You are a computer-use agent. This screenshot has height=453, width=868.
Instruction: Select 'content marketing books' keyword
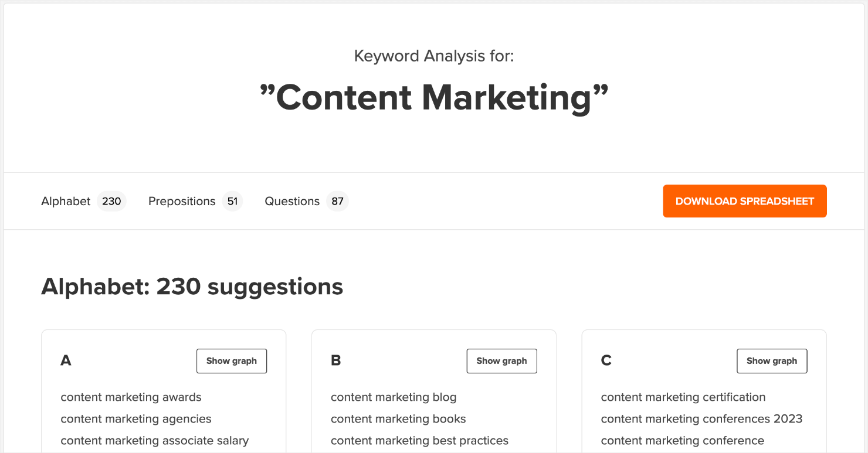(x=398, y=419)
